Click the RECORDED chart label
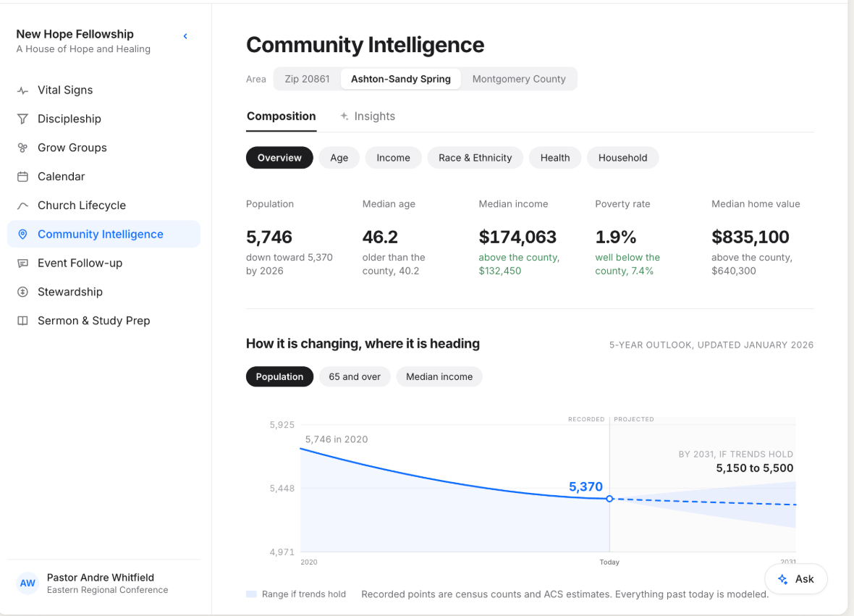 point(586,419)
